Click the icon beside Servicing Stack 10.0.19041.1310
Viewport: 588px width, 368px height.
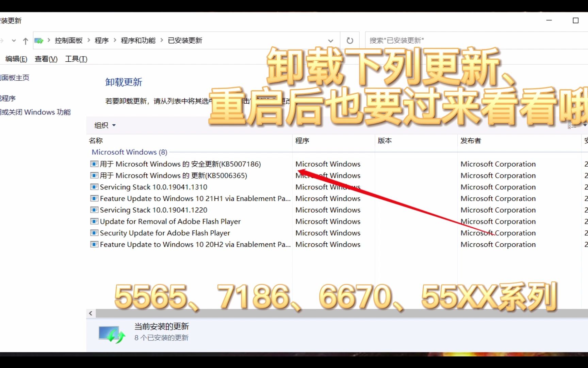(x=94, y=187)
